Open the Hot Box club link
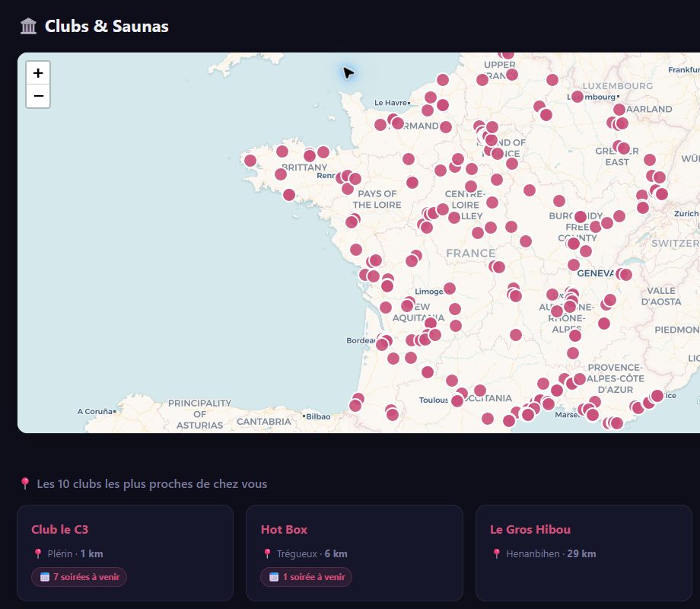Viewport: 700px width, 609px height. (x=284, y=530)
